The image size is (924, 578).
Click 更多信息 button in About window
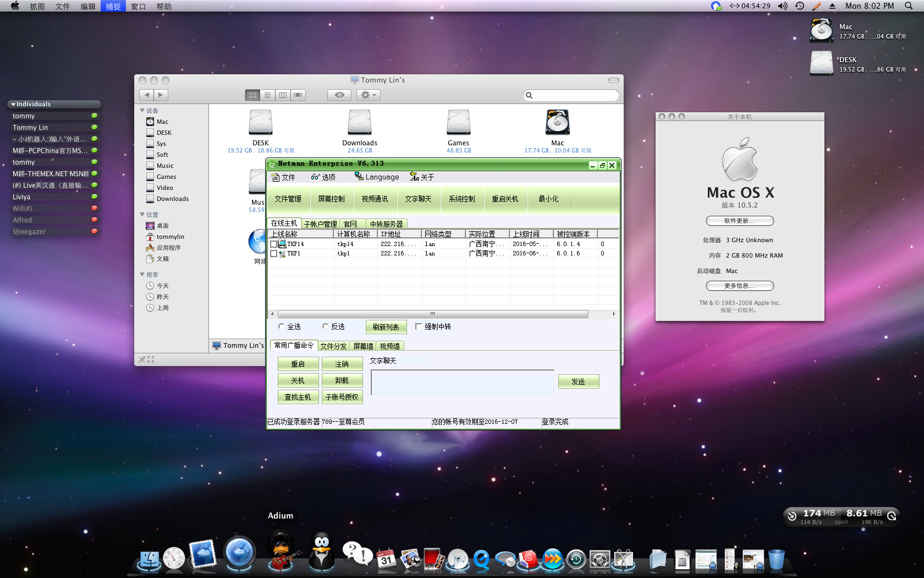click(x=740, y=286)
